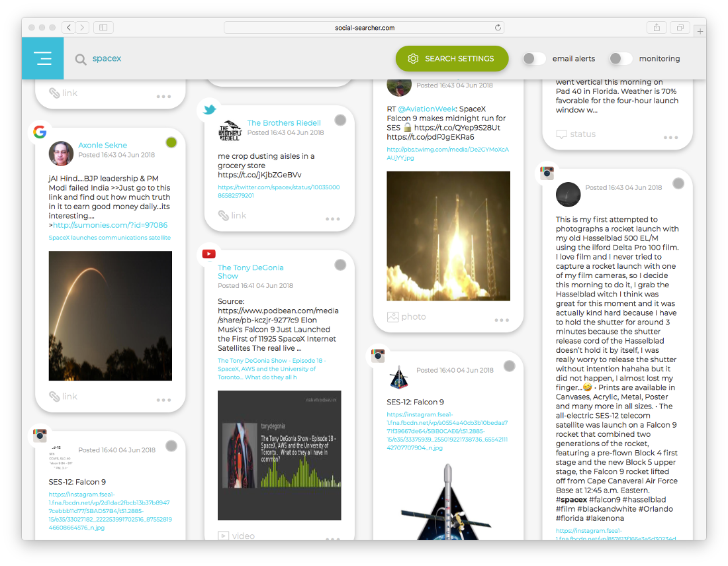Toggle the email alerts switch
The height and width of the screenshot is (566, 728).
pyautogui.click(x=534, y=58)
